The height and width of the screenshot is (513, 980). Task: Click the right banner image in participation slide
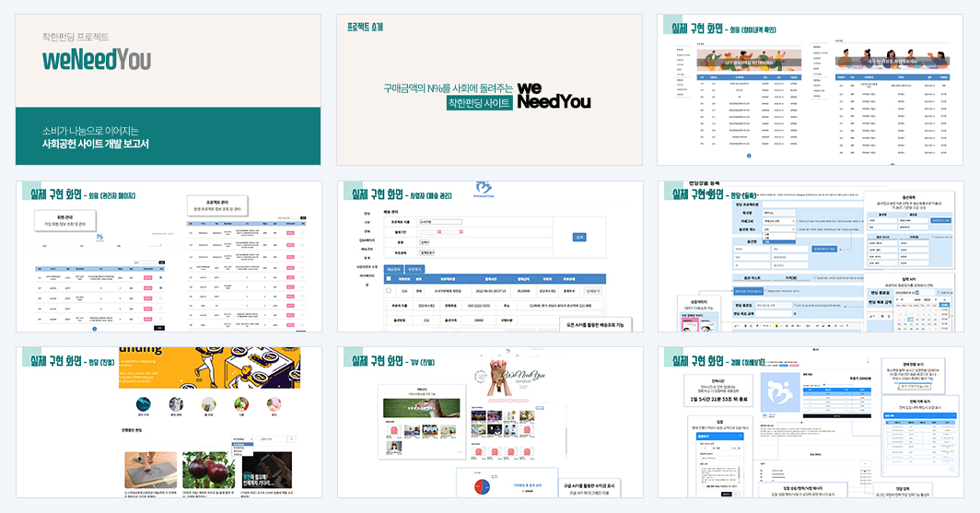coord(892,61)
